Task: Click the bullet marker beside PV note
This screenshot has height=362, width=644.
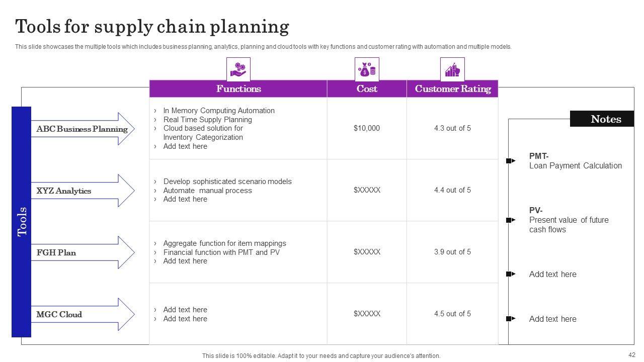Action: 511,220
